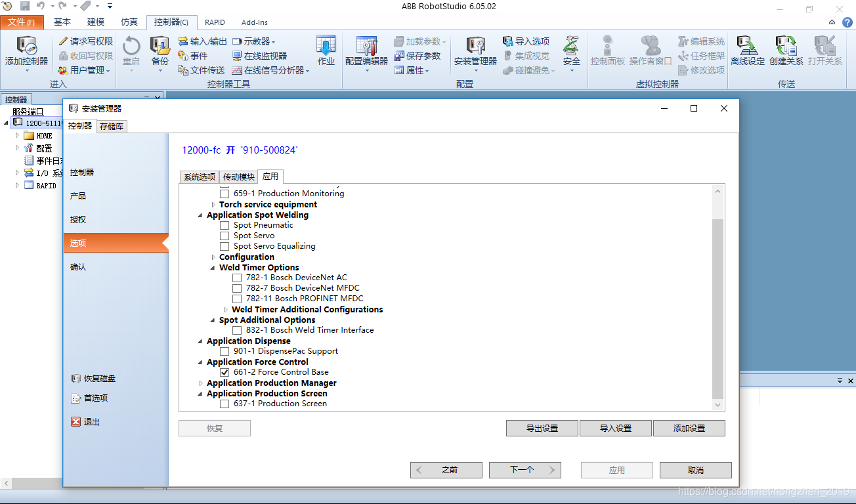
Task: Check 782-11 Bosch PROFINET MFDC
Action: (x=237, y=299)
